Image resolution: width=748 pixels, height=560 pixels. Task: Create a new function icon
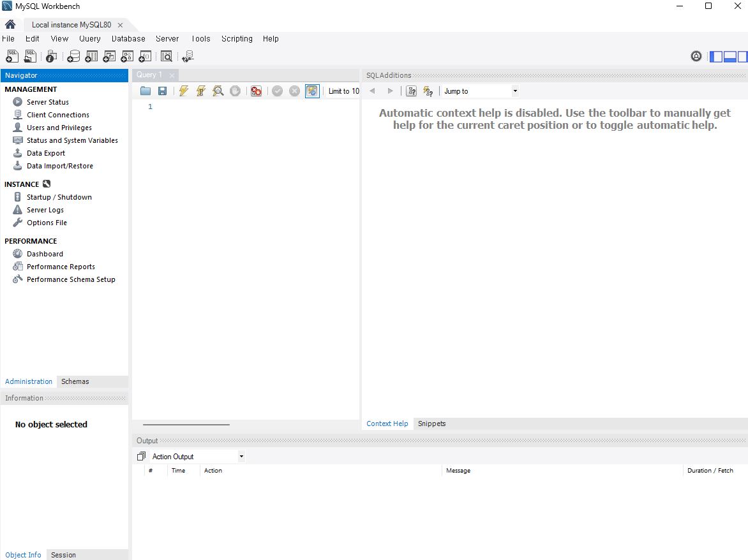(x=144, y=56)
